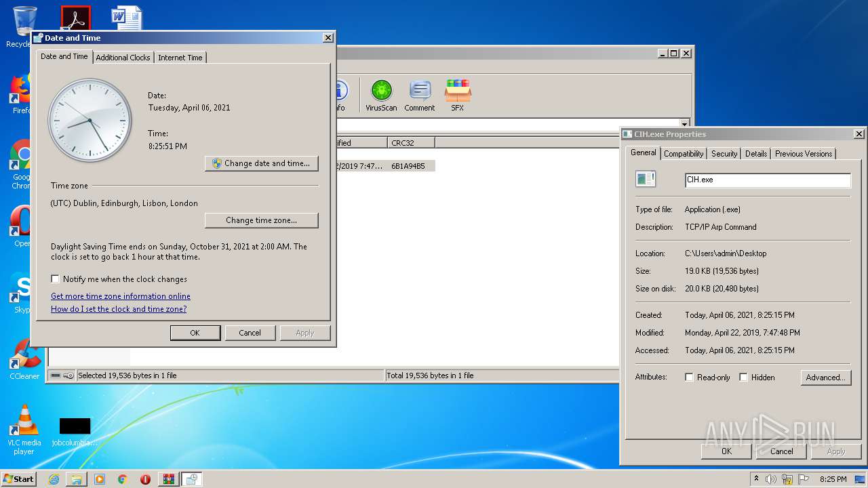Toggle the Hidden attribute checkbox
The image size is (868, 488).
(743, 378)
